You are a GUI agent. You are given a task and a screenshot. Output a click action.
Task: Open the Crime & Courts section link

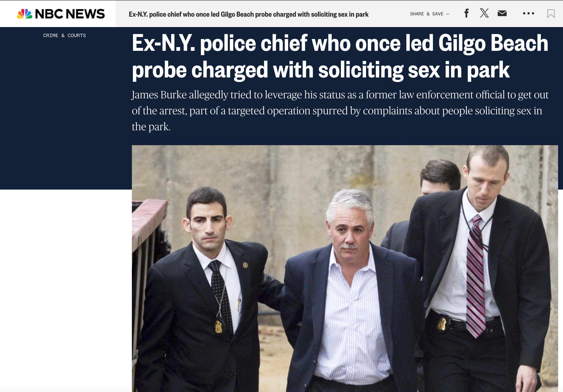(64, 36)
